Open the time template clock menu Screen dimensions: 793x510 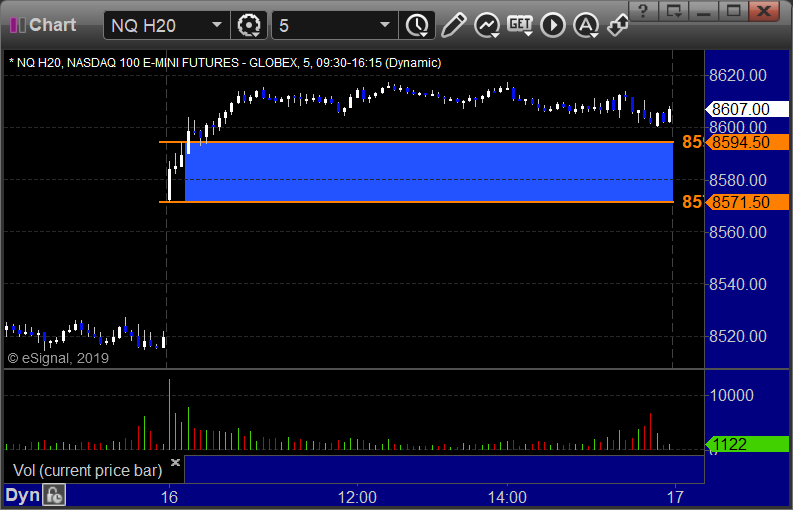(417, 25)
